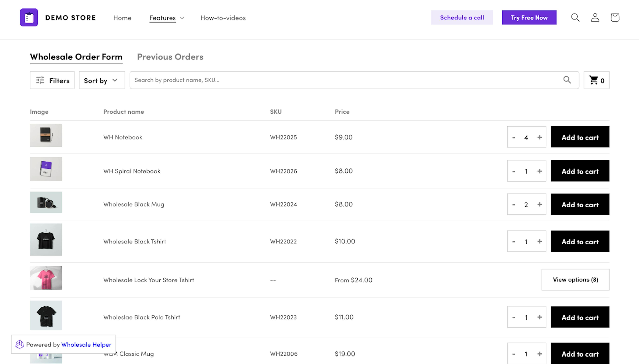Increase Wholesale Black Tshirt quantity with plus
Viewport: 639px width, 364px height.
[x=540, y=241]
